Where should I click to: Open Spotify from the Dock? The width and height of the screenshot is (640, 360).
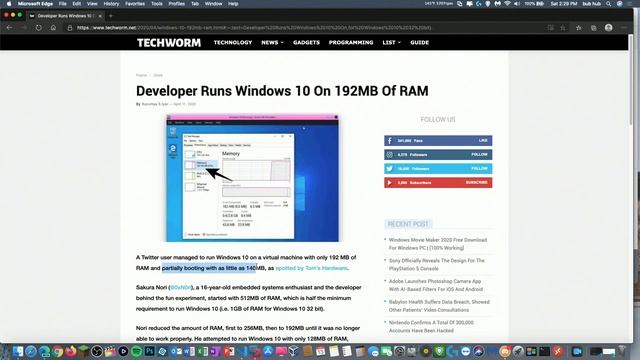click(136, 351)
